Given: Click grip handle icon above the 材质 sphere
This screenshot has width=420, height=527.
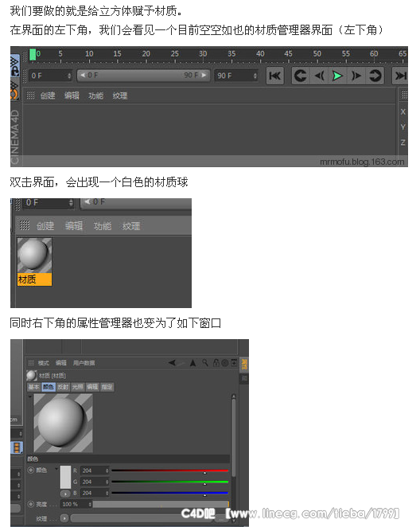Looking at the screenshot, I should click(x=24, y=225).
